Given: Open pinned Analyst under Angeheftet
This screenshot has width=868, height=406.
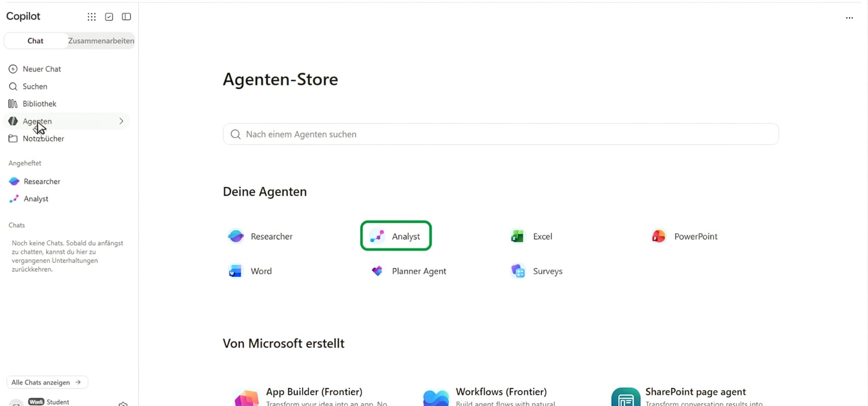Looking at the screenshot, I should 66,198.
